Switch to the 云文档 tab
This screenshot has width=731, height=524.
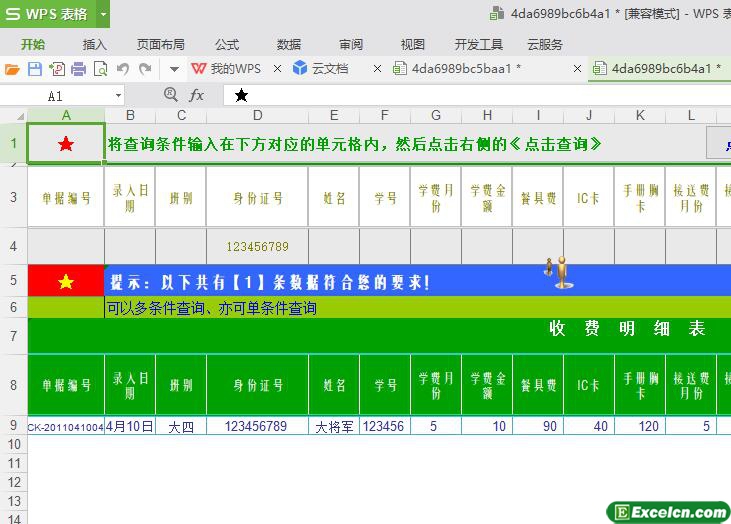point(321,69)
